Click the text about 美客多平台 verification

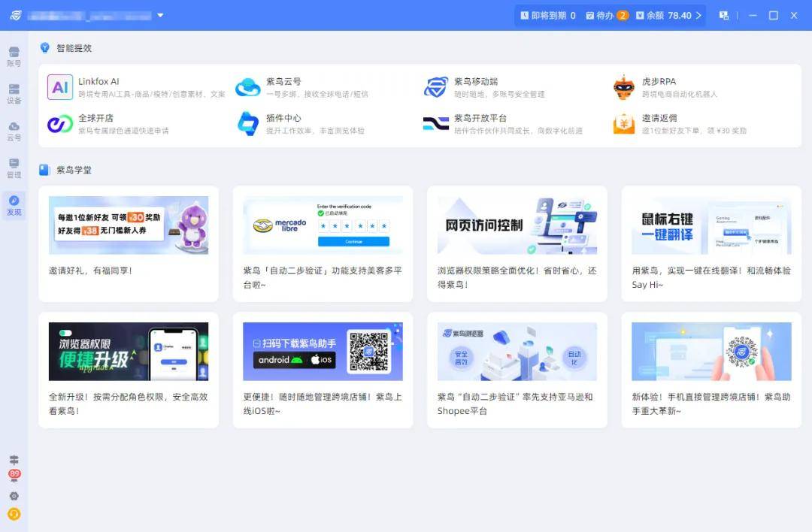pyautogui.click(x=323, y=277)
